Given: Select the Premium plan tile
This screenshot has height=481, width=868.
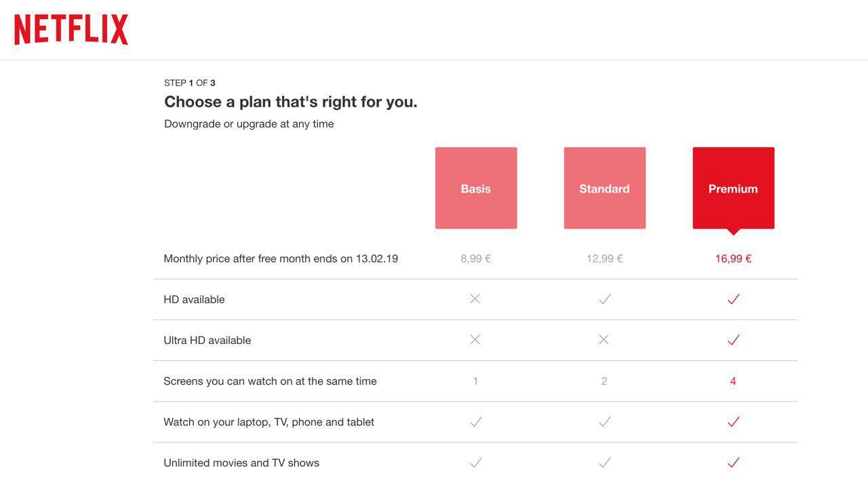Looking at the screenshot, I should click(x=733, y=188).
